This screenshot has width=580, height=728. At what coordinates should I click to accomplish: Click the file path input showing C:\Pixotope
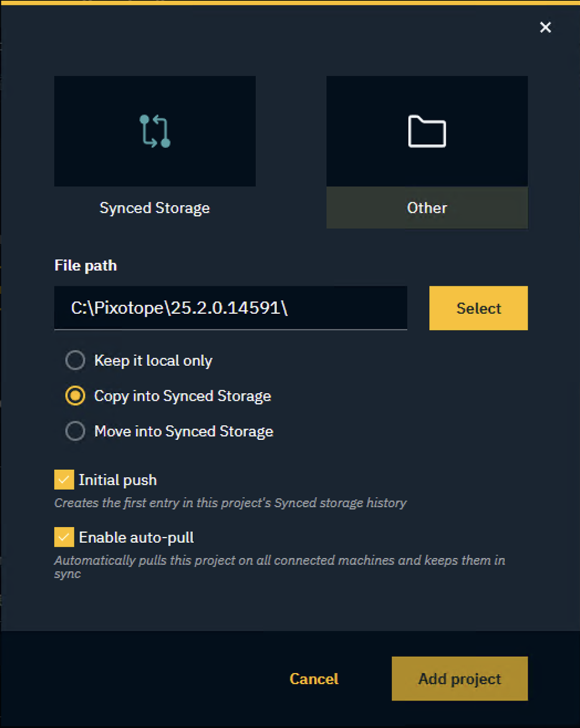[x=230, y=308]
